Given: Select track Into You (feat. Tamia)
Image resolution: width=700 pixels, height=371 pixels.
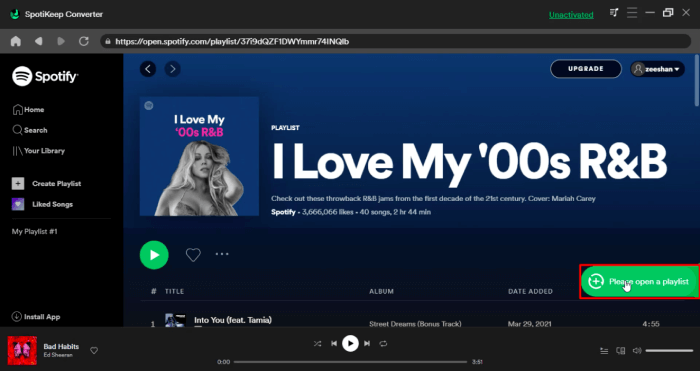Looking at the screenshot, I should [x=233, y=320].
